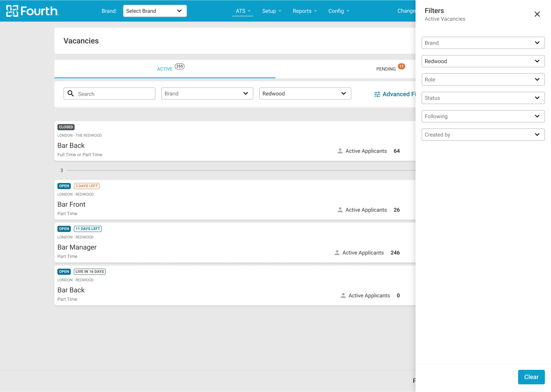Open the Setup menu
This screenshot has height=392, width=551.
coord(271,11)
